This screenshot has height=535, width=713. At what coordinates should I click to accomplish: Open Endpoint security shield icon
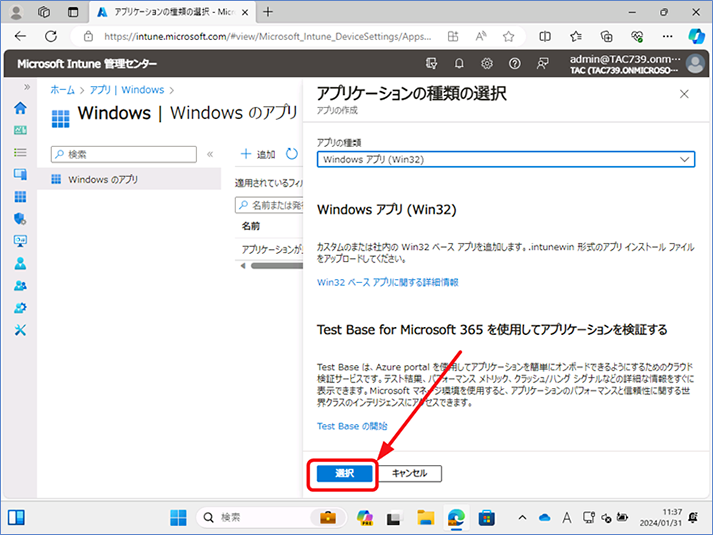coord(20,219)
